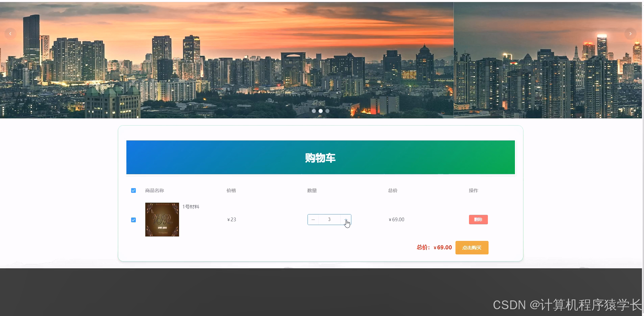The image size is (644, 316).
Task: Open the 1号材料 product thumbnail image
Action: tap(162, 220)
